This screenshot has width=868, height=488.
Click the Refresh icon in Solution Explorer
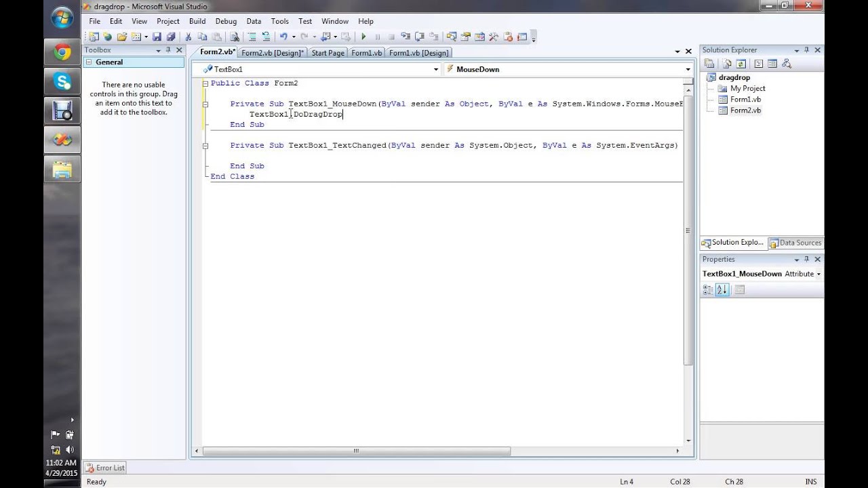pyautogui.click(x=741, y=64)
